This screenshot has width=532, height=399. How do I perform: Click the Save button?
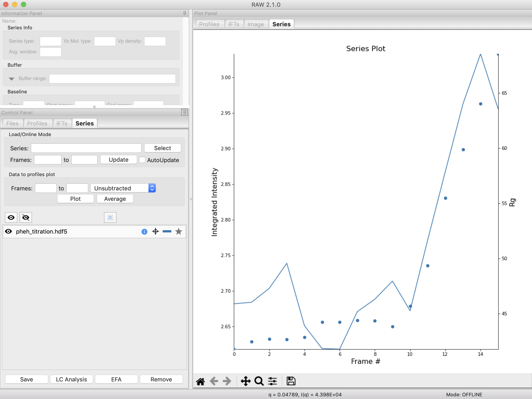pos(26,379)
